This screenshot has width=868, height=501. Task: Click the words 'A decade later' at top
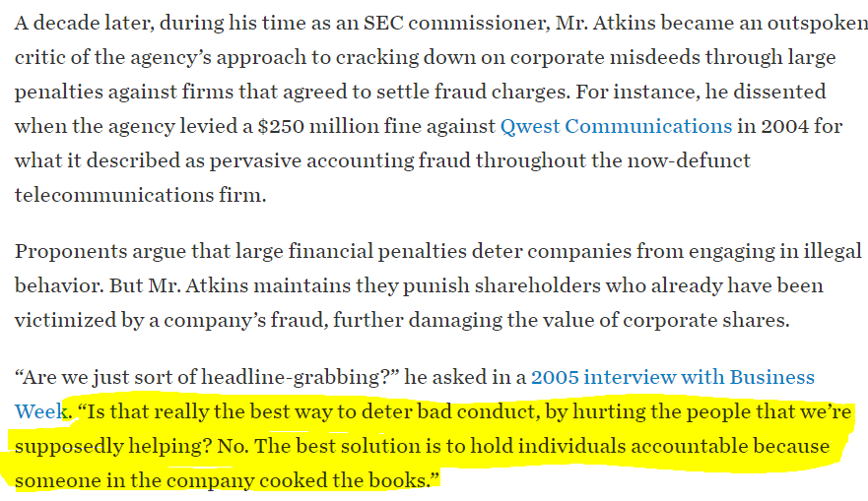pyautogui.click(x=84, y=24)
